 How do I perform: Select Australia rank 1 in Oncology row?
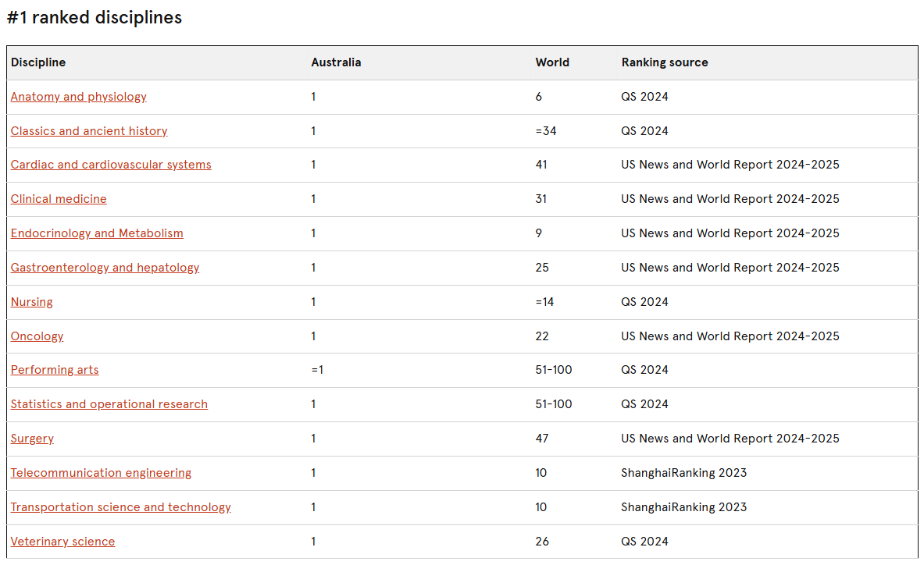313,336
